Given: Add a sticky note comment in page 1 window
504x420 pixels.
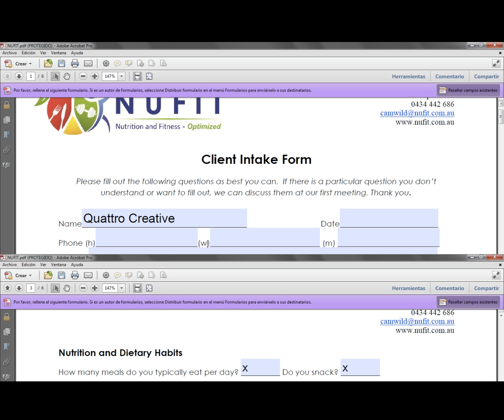Looking at the screenshot, I should click(x=118, y=64).
